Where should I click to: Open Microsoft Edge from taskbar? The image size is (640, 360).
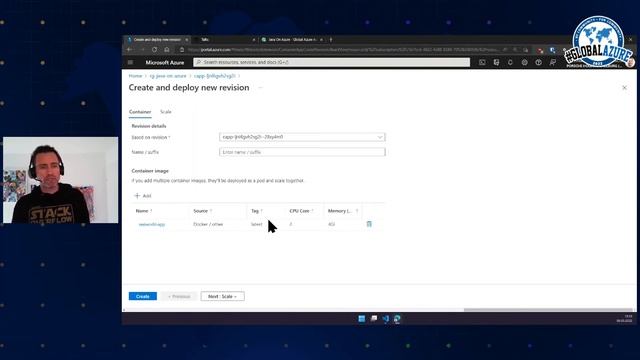397,319
